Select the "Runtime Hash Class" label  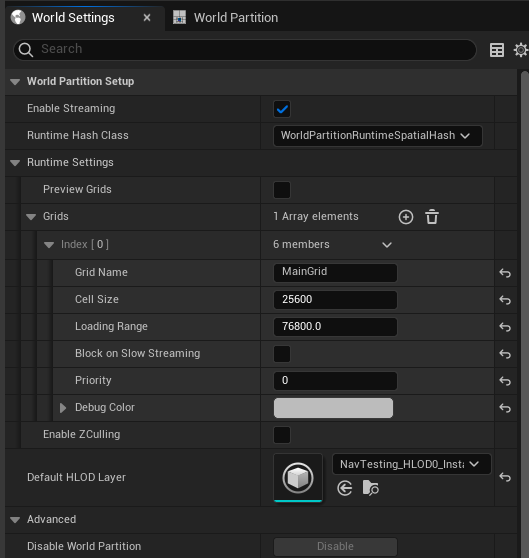pyautogui.click(x=78, y=135)
